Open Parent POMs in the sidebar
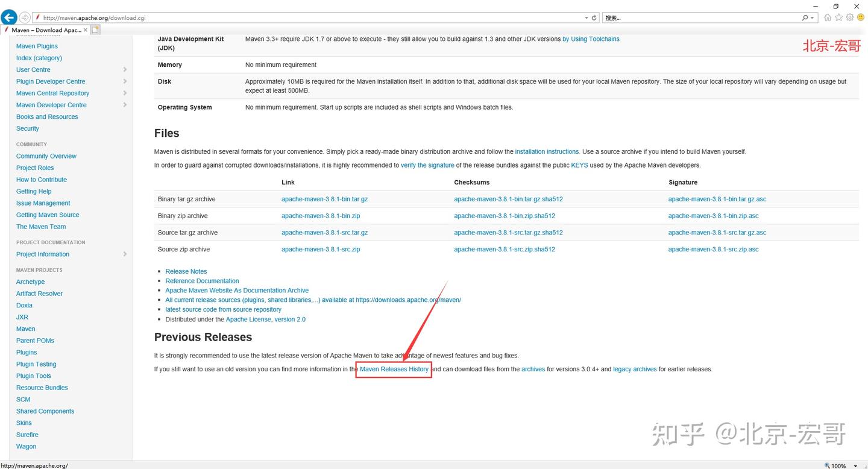The height and width of the screenshot is (469, 868). point(35,341)
